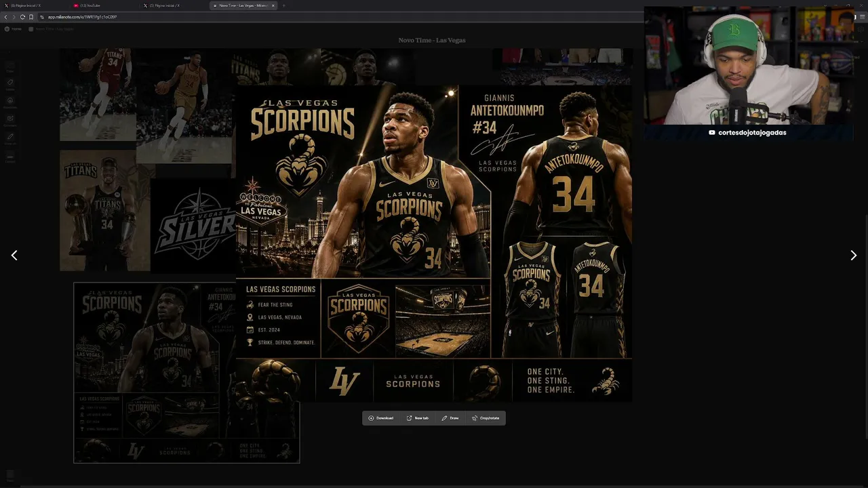Viewport: 868px width, 488px height.
Task: Close the Novo Time - Las Vegas tab
Action: pos(273,5)
